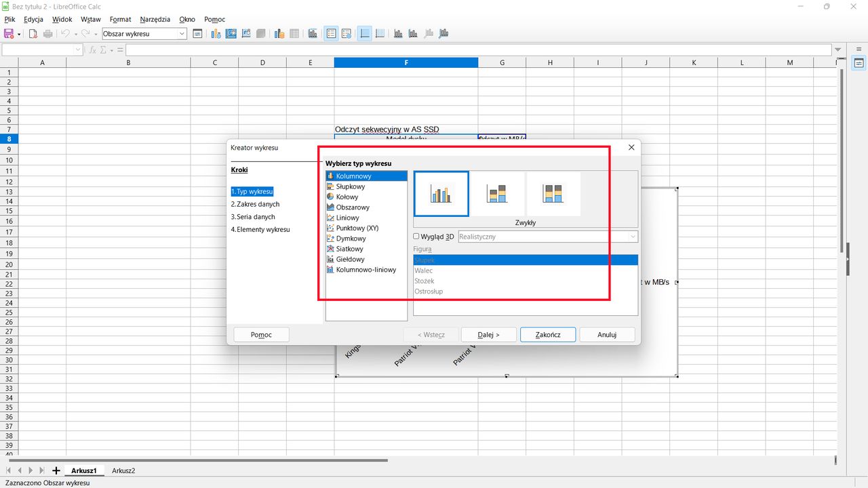Choose the Liniowy line chart type
Screen dimensions: 868x488
(347, 218)
